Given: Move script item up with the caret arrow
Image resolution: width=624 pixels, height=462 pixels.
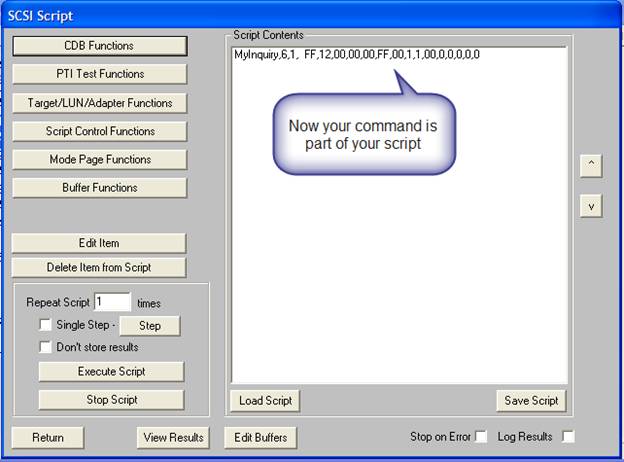Looking at the screenshot, I should click(591, 166).
